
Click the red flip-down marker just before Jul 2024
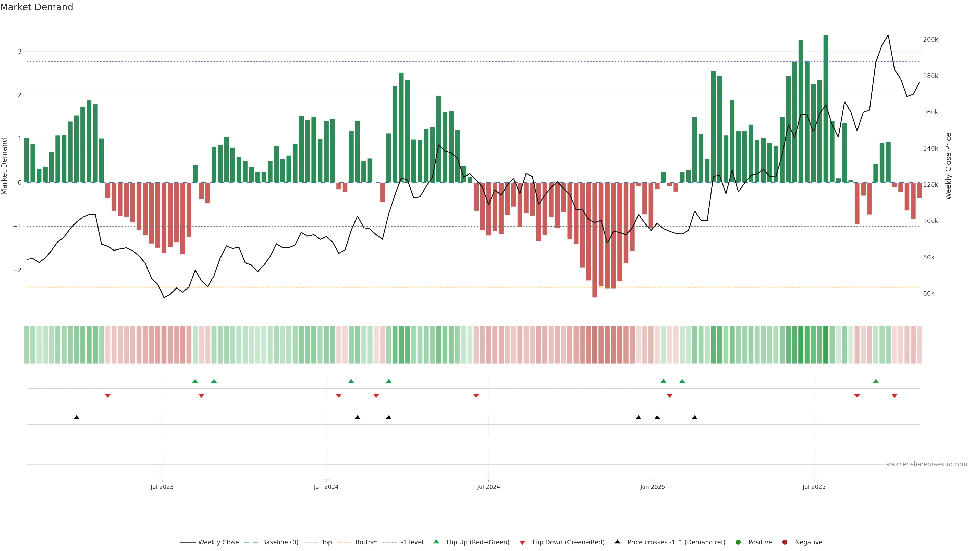(x=476, y=396)
